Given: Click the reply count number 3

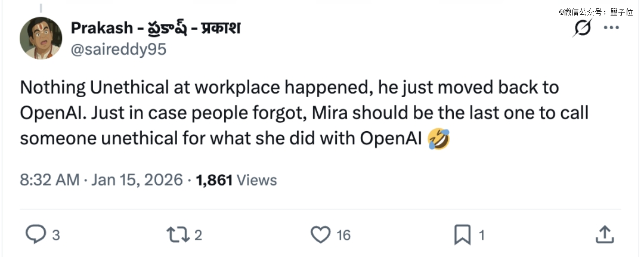Looking at the screenshot, I should click(x=56, y=236).
